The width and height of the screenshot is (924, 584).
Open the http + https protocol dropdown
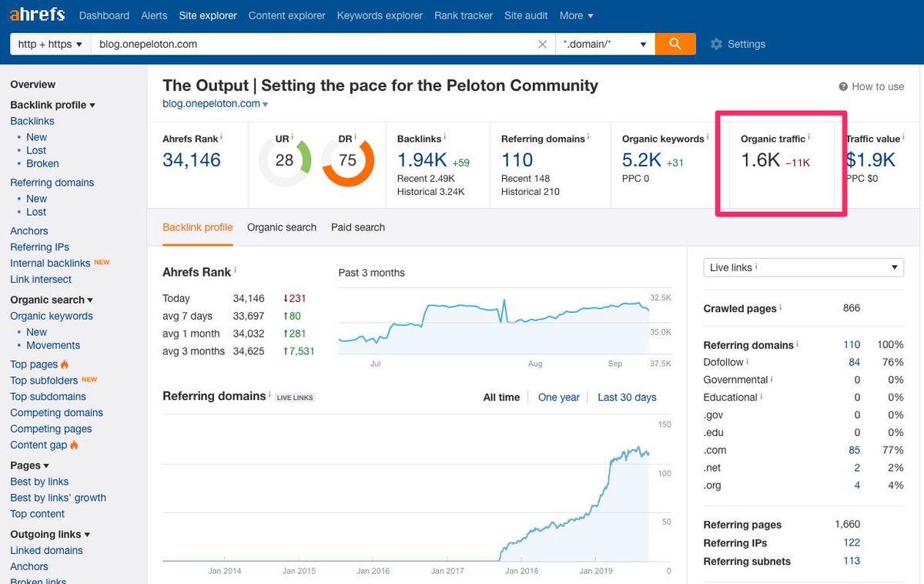(50, 44)
